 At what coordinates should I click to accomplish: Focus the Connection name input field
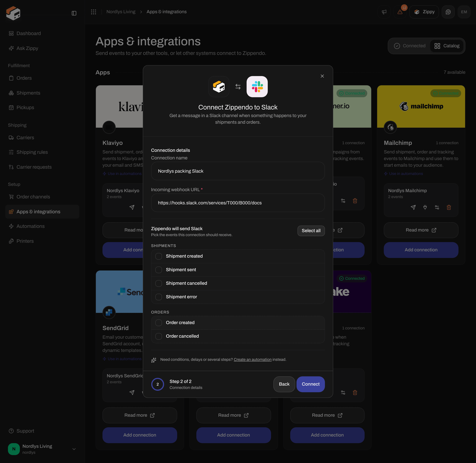coord(238,171)
